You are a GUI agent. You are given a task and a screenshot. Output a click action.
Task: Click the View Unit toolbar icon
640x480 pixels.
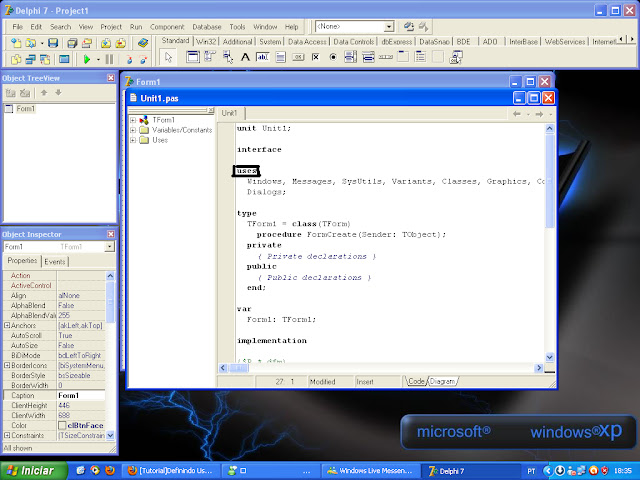point(16,60)
